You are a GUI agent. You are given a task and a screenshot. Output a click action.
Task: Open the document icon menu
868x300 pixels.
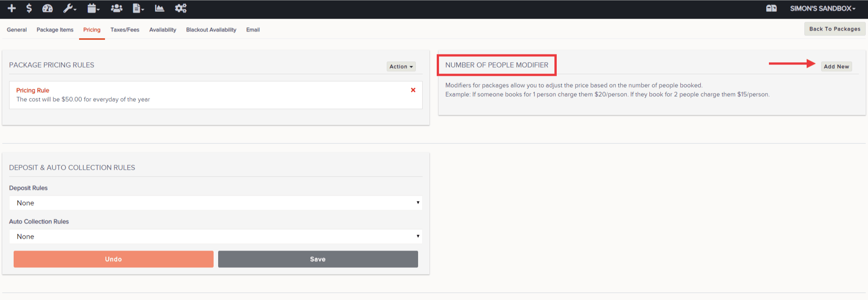[x=138, y=8]
